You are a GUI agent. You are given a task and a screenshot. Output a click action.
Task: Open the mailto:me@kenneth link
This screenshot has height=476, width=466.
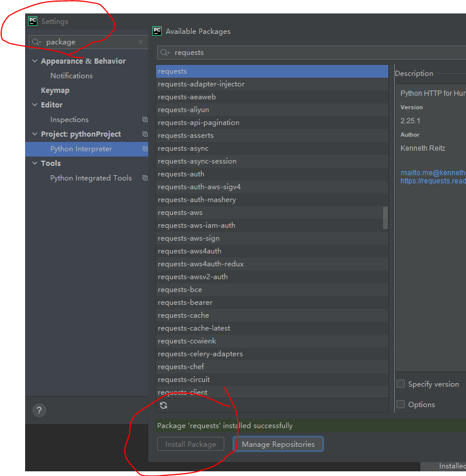(433, 173)
